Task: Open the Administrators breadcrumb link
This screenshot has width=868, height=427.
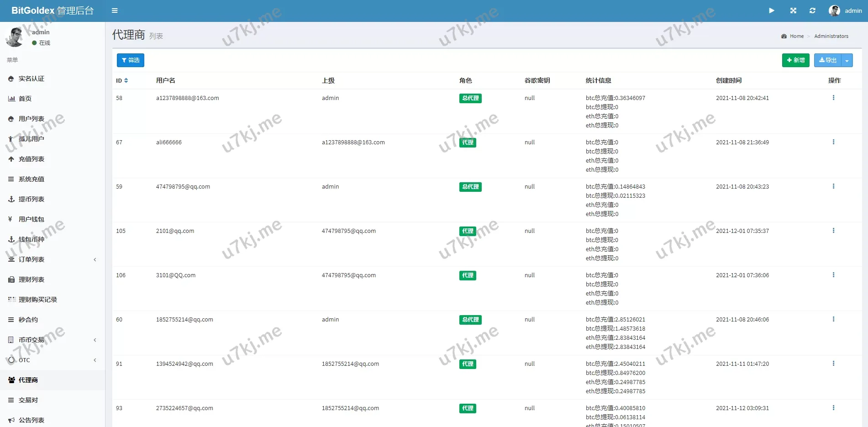Action: [x=831, y=36]
